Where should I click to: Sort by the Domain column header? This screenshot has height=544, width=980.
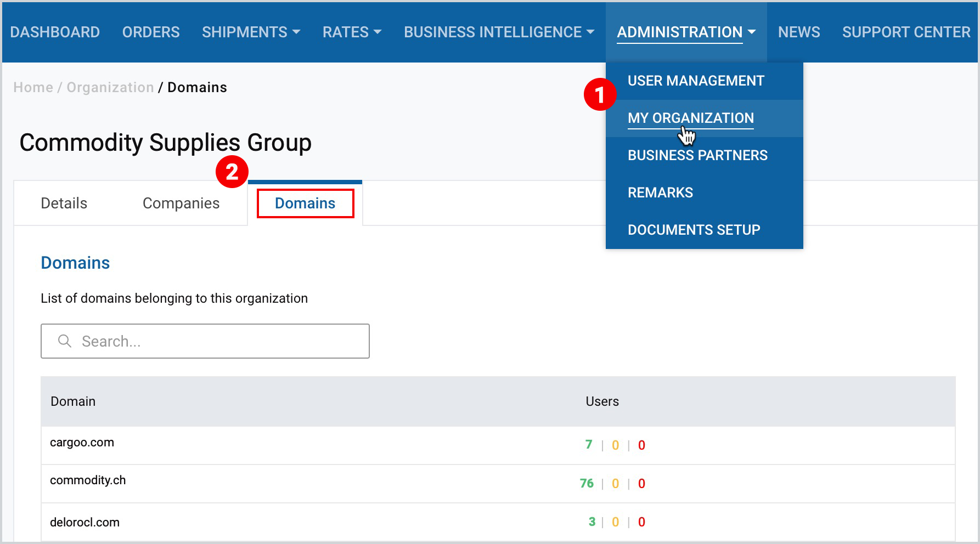click(x=73, y=401)
